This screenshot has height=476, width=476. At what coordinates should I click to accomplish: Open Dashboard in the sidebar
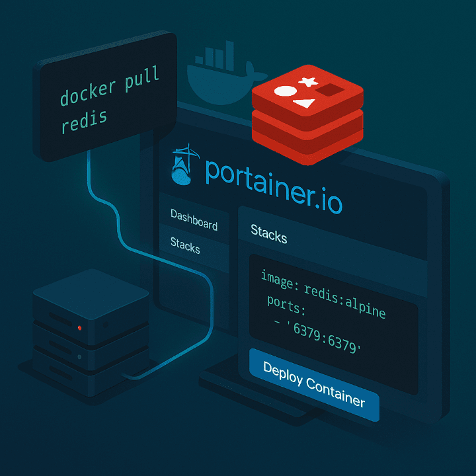coord(194,219)
